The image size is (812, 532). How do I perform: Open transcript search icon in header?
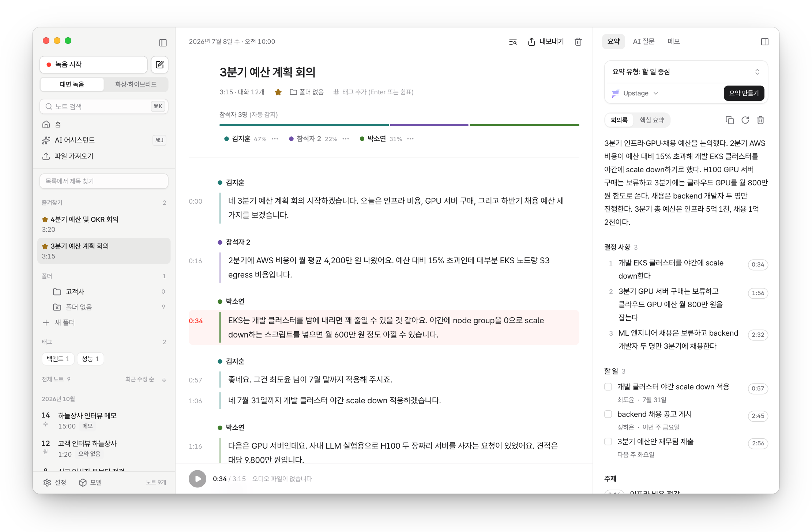(513, 42)
